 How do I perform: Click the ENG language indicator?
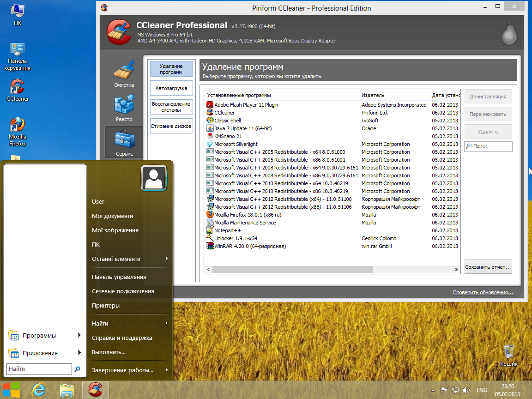(482, 390)
